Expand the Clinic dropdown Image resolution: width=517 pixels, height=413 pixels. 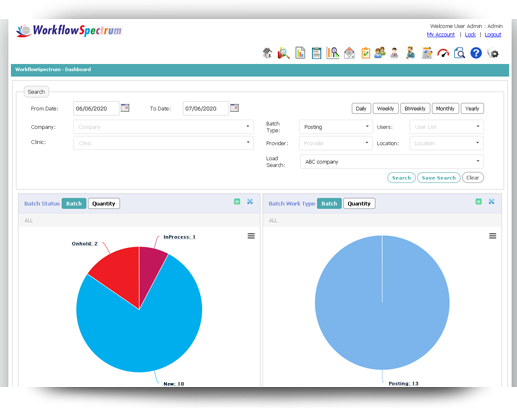pos(163,143)
